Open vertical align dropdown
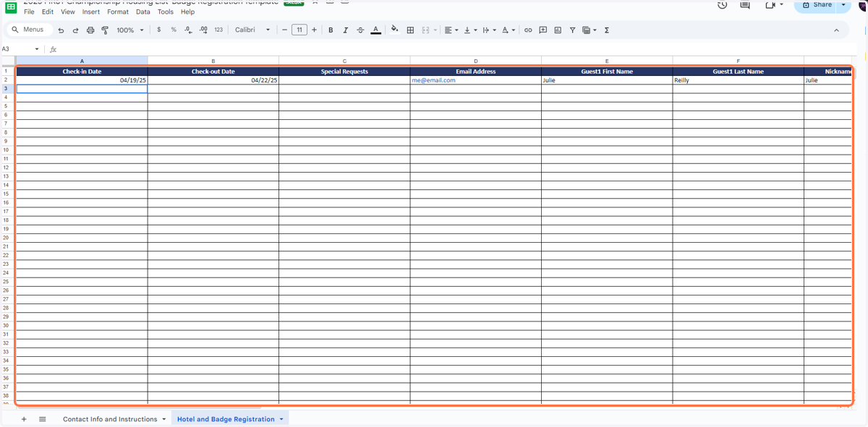 (470, 30)
